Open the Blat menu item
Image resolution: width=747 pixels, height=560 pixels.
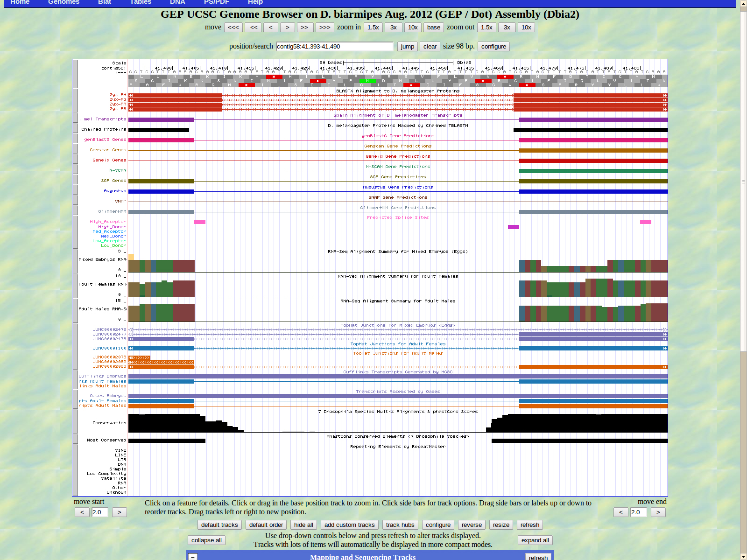(x=105, y=2)
